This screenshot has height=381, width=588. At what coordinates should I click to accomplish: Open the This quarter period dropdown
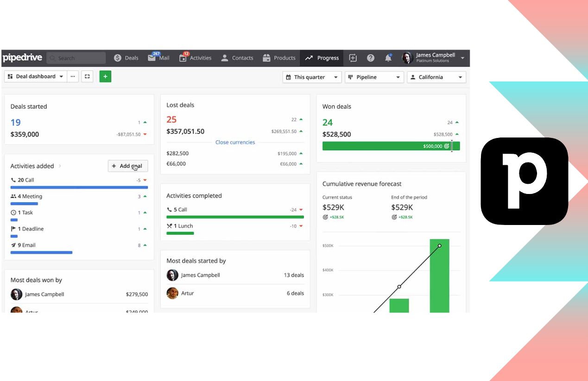pos(312,77)
